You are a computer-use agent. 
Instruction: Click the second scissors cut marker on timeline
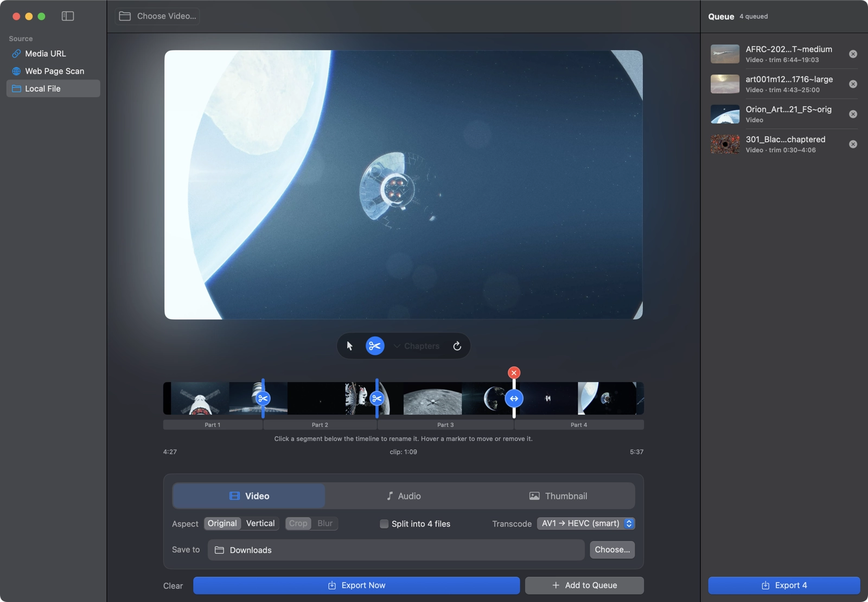pyautogui.click(x=377, y=398)
